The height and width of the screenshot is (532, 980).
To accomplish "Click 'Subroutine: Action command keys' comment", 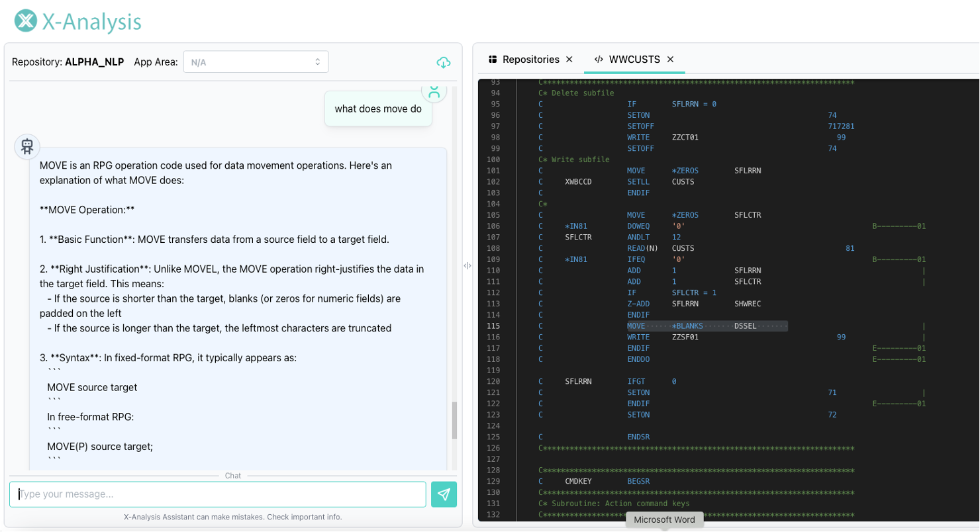I will coord(614,504).
